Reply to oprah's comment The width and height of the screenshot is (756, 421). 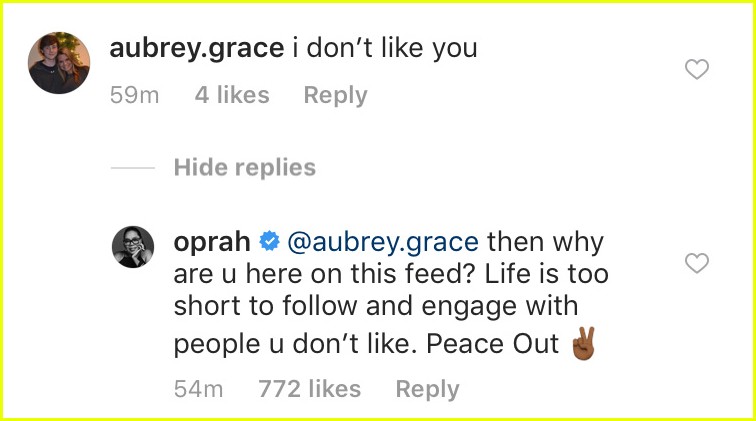click(428, 389)
